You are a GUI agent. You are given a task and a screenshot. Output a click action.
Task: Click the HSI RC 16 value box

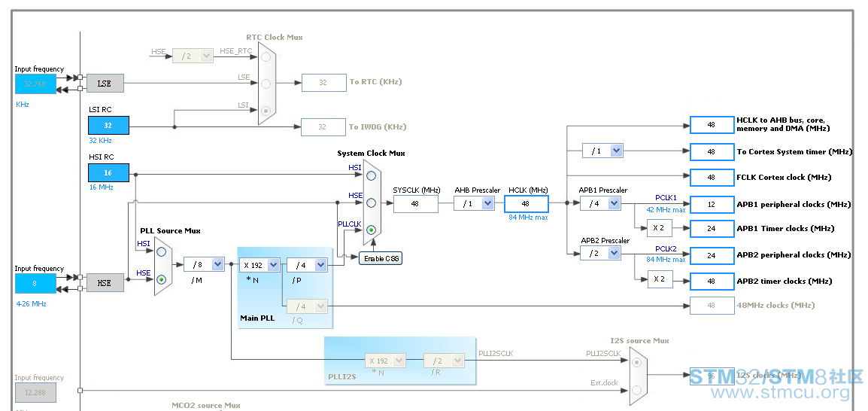click(108, 173)
